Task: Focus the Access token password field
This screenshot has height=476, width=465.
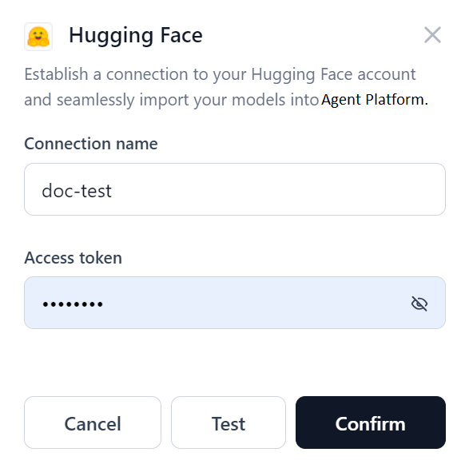Action: click(235, 303)
